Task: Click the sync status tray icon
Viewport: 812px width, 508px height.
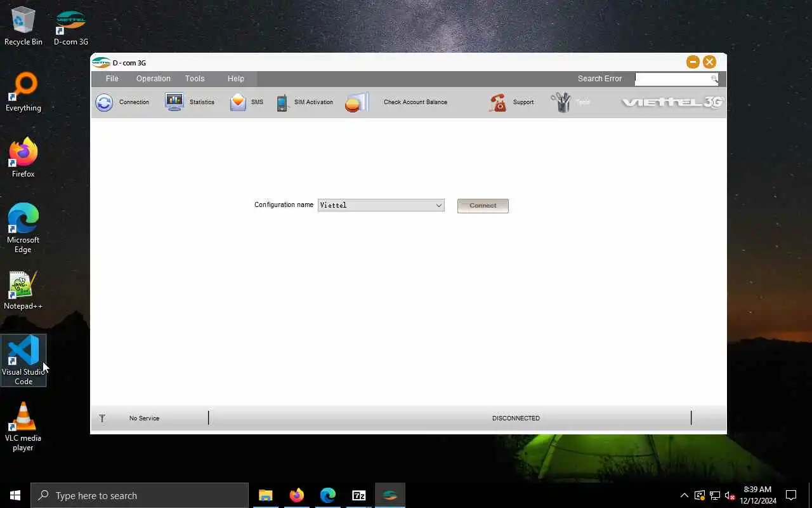Action: (x=699, y=495)
